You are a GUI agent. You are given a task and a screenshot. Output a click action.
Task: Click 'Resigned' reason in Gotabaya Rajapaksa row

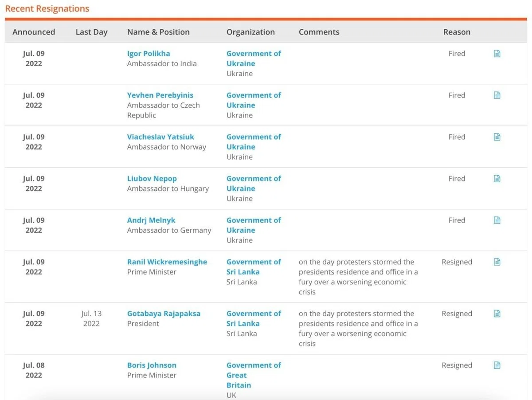click(457, 314)
